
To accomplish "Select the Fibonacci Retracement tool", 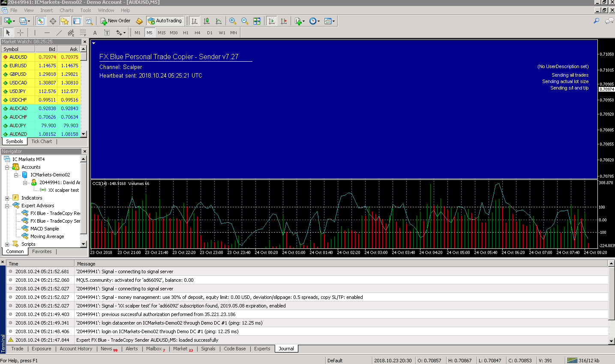I will coord(83,33).
